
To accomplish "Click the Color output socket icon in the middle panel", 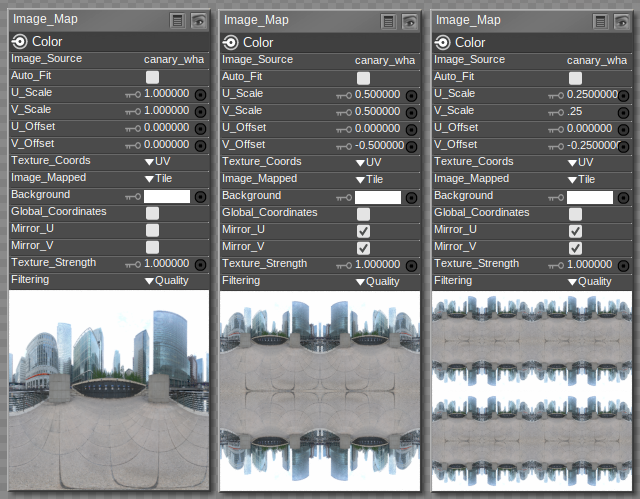I will tap(230, 42).
